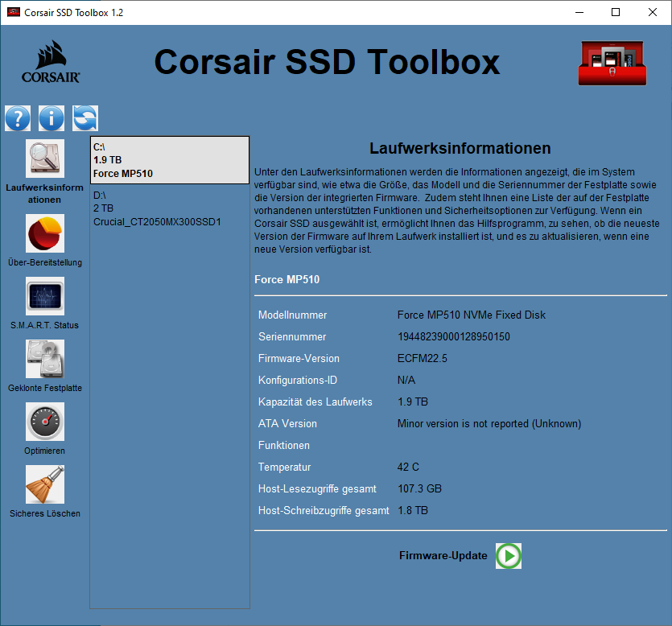Maximize the Corsair SSD Toolbox window
This screenshot has width=672, height=626.
tap(616, 12)
